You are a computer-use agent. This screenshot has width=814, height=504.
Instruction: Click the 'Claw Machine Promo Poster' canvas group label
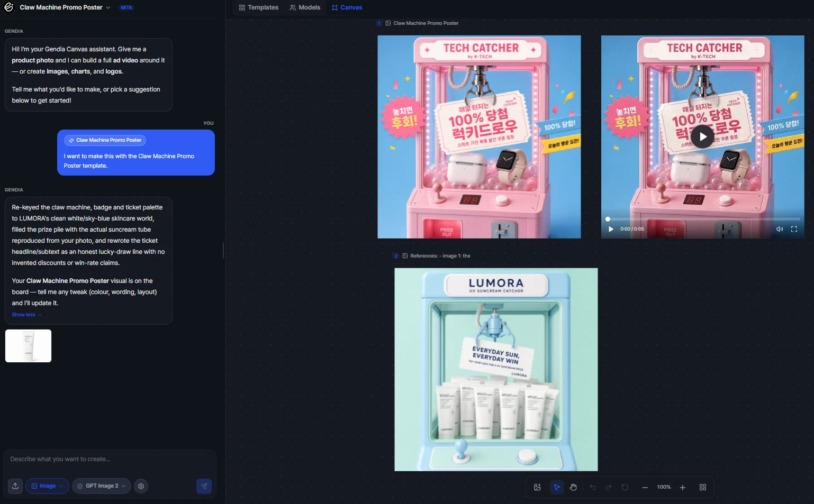pos(426,23)
